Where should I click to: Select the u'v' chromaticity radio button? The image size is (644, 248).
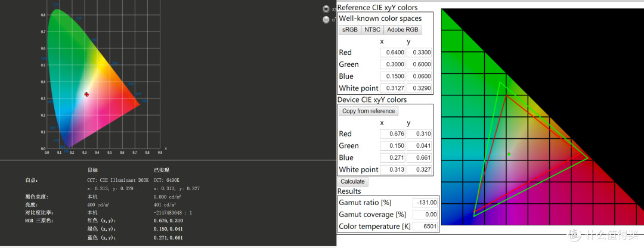(326, 19)
